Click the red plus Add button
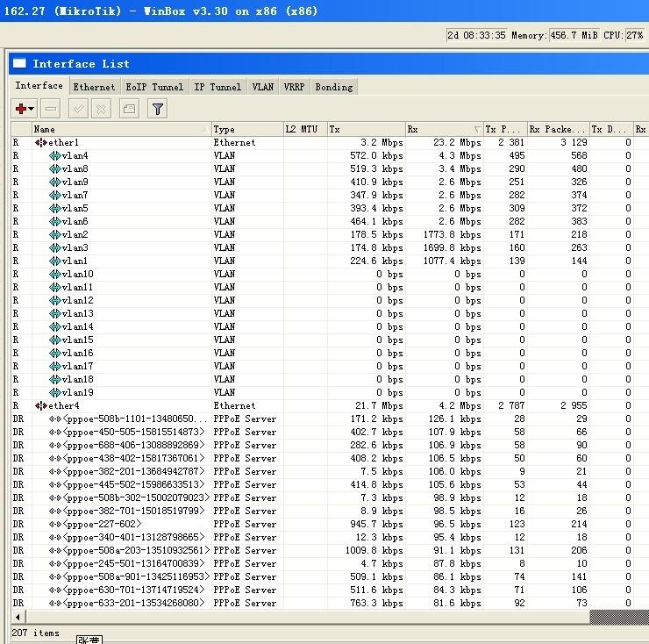 [x=21, y=109]
